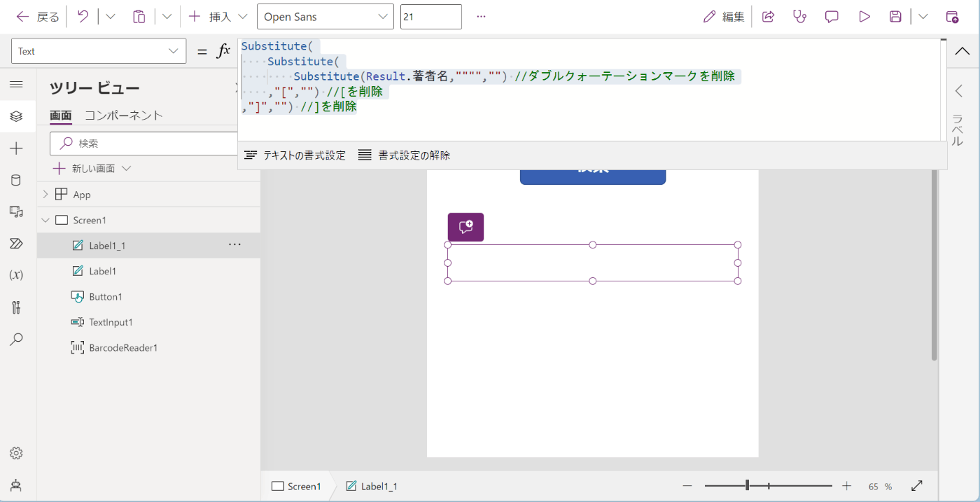
Task: Undo the last action
Action: 83,17
